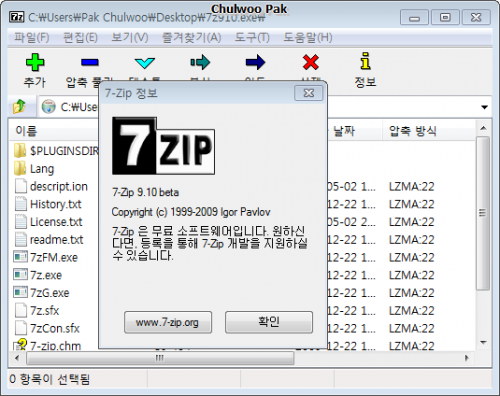Click the green plus Add (추가) icon
Screen dimensions: 500x396
35,62
